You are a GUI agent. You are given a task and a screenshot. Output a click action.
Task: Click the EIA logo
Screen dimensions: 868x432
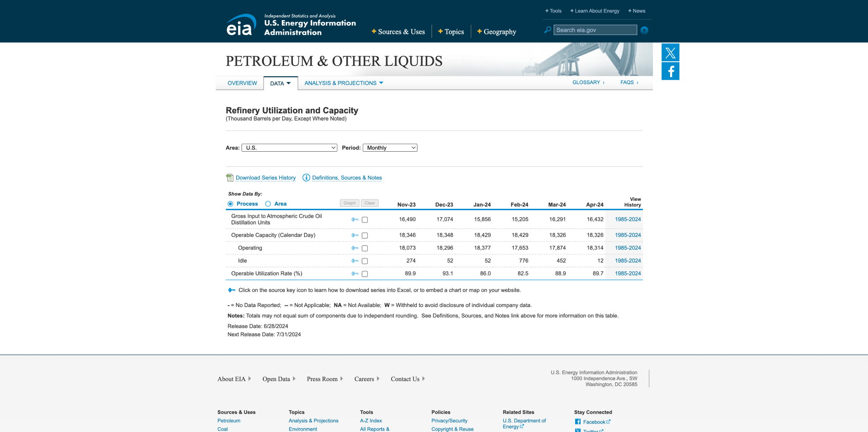pos(241,25)
